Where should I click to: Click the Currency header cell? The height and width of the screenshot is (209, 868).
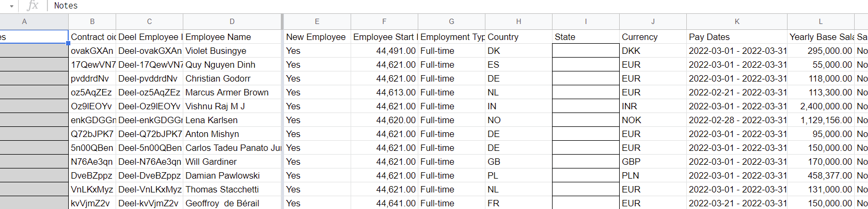(653, 37)
